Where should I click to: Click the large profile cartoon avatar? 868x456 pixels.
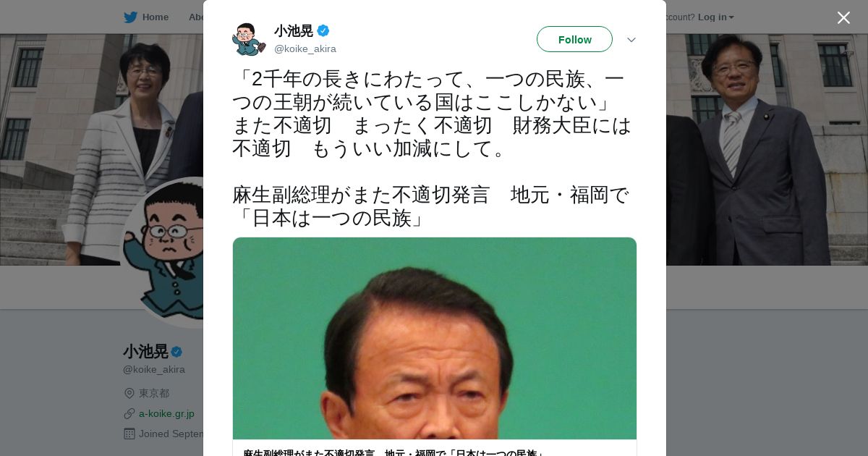[162, 253]
